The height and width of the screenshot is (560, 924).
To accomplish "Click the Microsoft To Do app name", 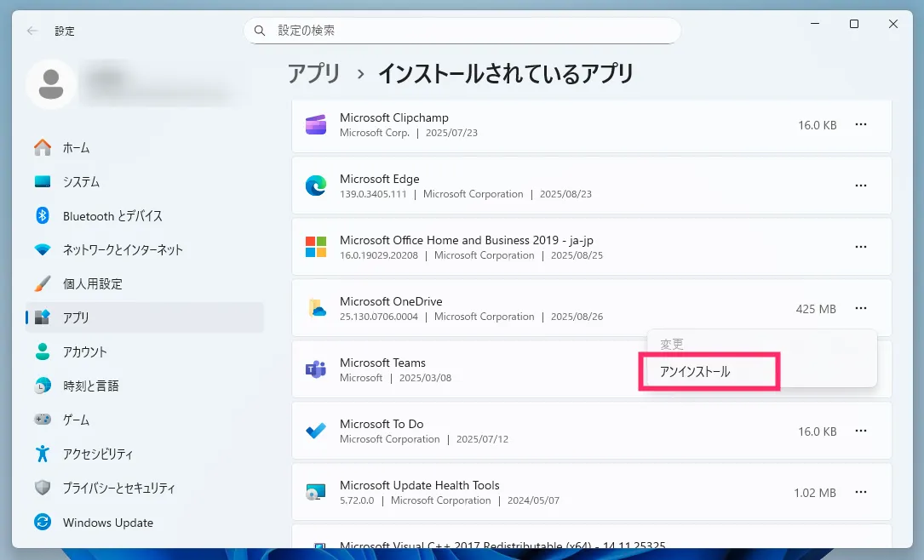I will [382, 424].
